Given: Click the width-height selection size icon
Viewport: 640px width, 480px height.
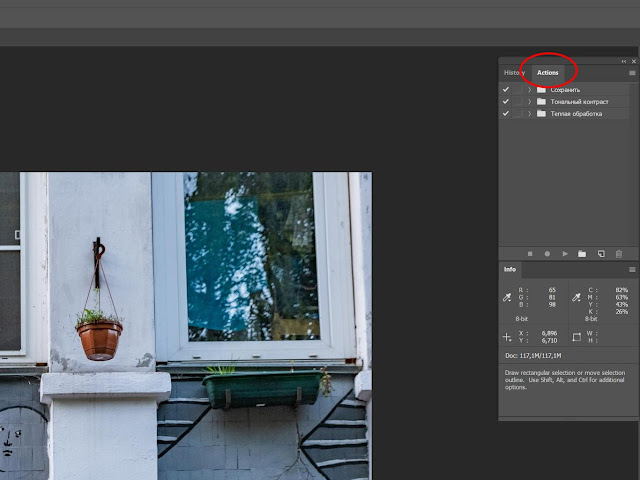Looking at the screenshot, I should pos(576,337).
